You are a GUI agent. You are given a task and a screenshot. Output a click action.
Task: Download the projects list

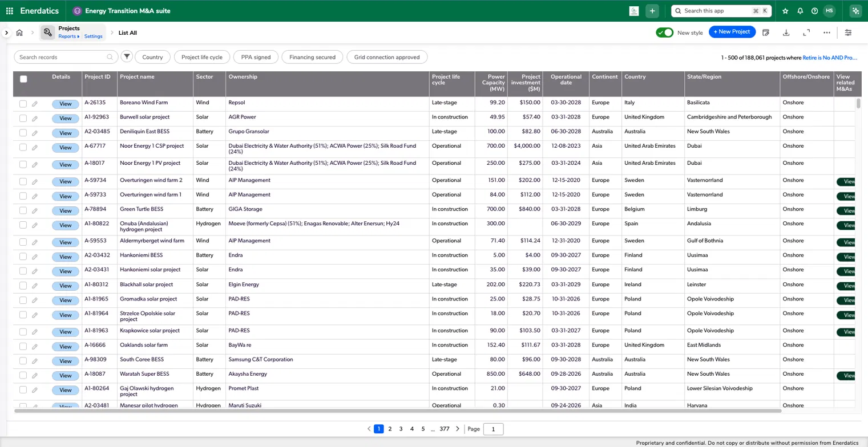786,32
